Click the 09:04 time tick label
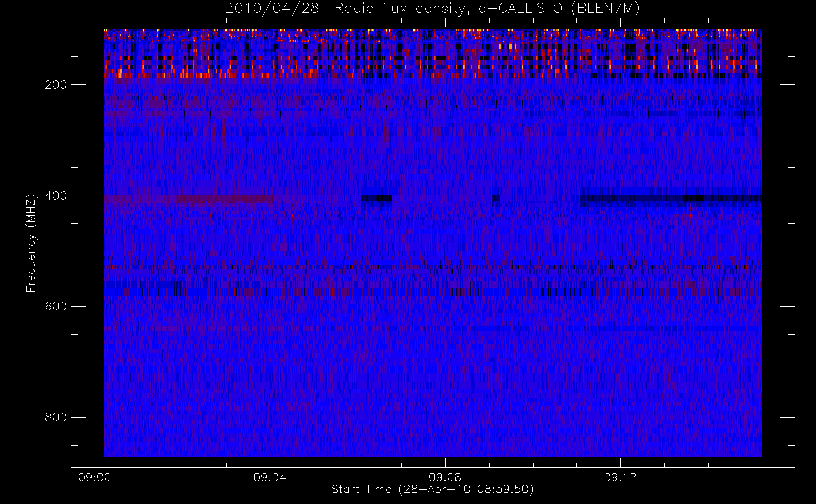 pos(270,477)
